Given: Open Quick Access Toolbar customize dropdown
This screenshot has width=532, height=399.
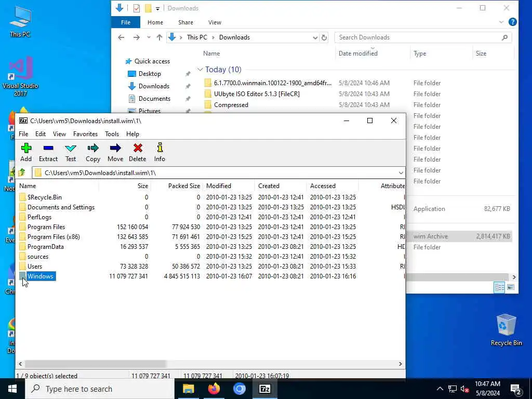Looking at the screenshot, I should pyautogui.click(x=158, y=8).
